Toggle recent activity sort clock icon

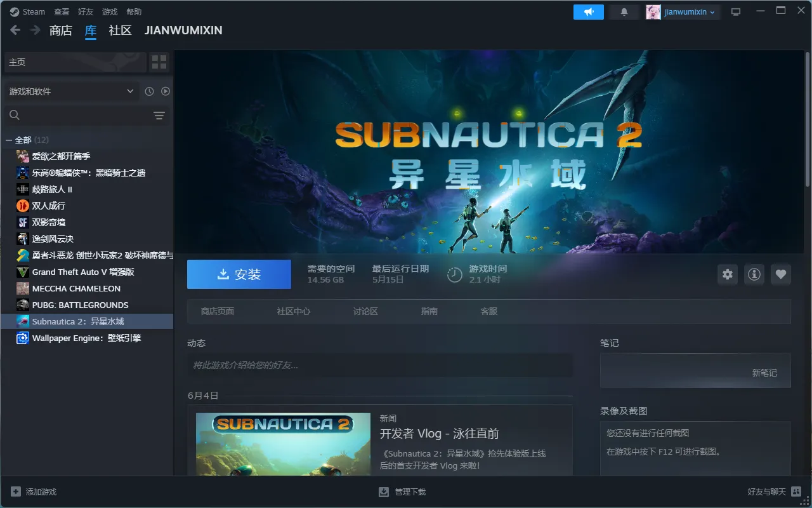coord(149,91)
